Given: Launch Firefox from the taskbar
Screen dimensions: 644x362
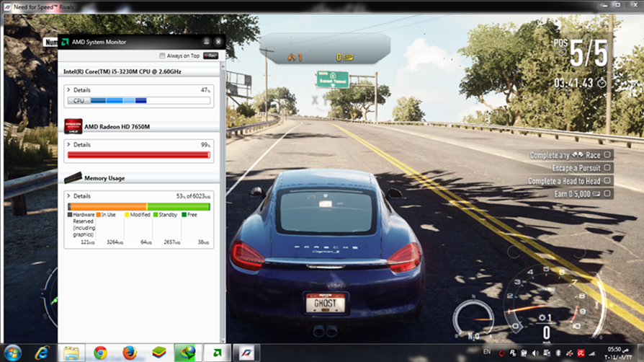Looking at the screenshot, I should coord(130,353).
